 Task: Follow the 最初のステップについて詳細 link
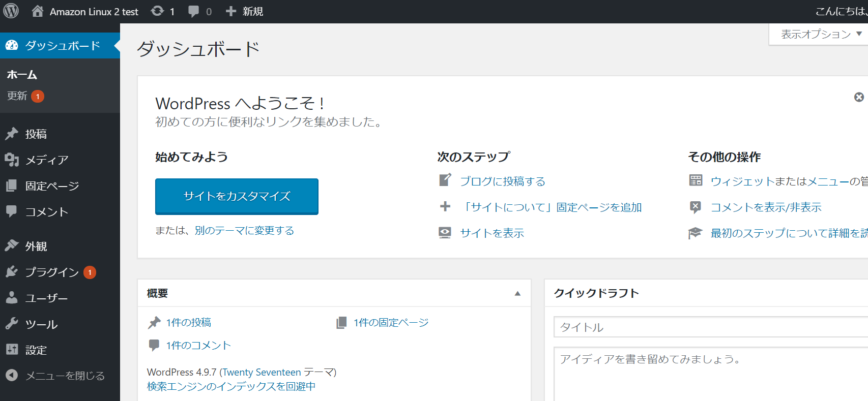(789, 233)
